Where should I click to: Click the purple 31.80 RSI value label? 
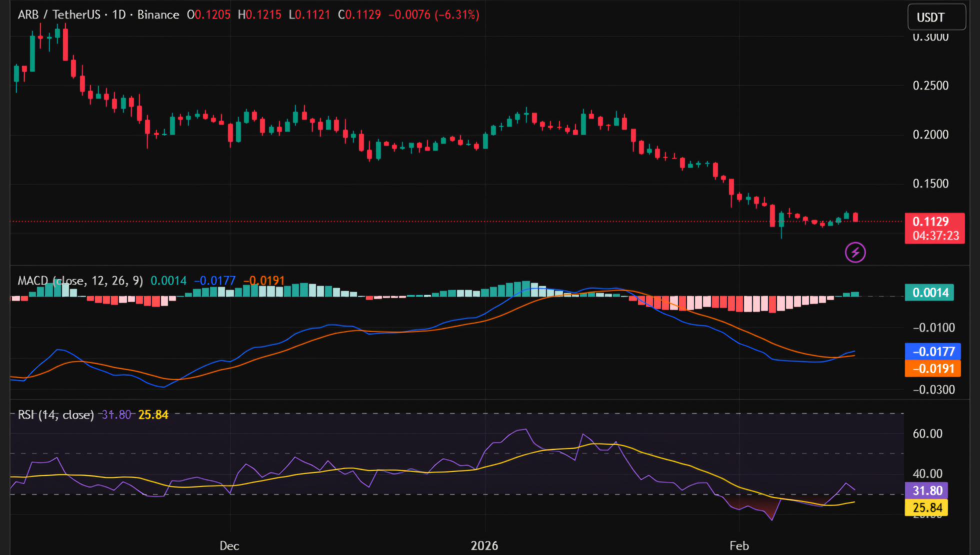click(926, 490)
